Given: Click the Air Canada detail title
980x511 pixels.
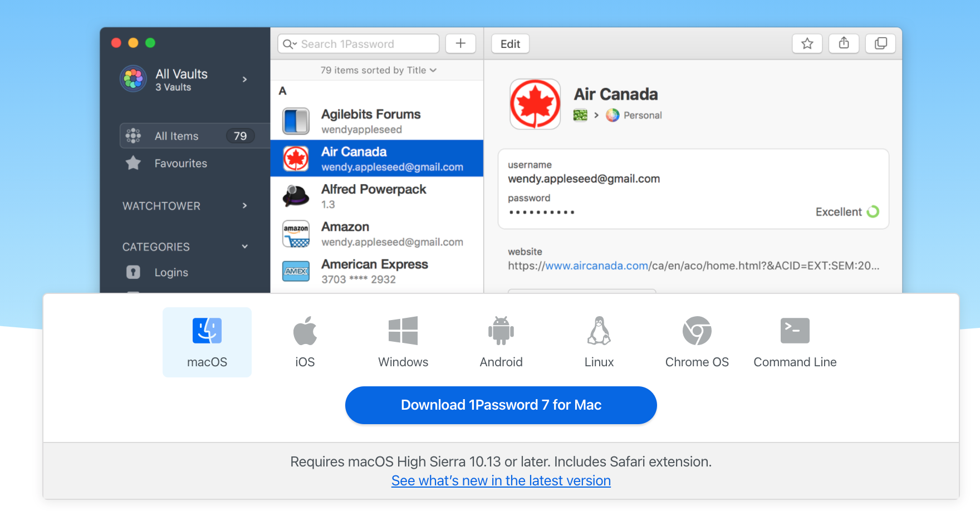Looking at the screenshot, I should (x=616, y=94).
